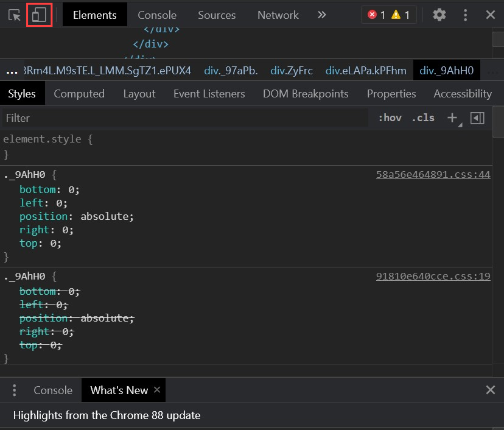504x430 pixels.
Task: Select the div.eLAPa.kPFhm breadcrumb
Action: [x=366, y=71]
